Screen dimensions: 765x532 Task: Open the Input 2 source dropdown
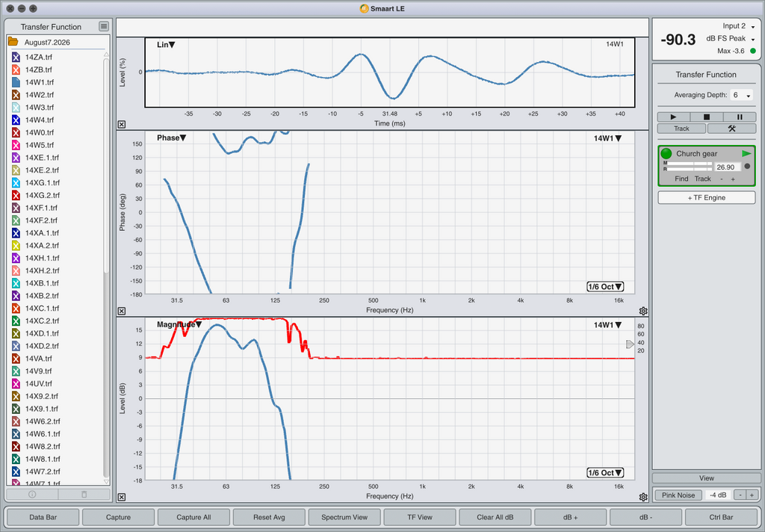pos(738,26)
